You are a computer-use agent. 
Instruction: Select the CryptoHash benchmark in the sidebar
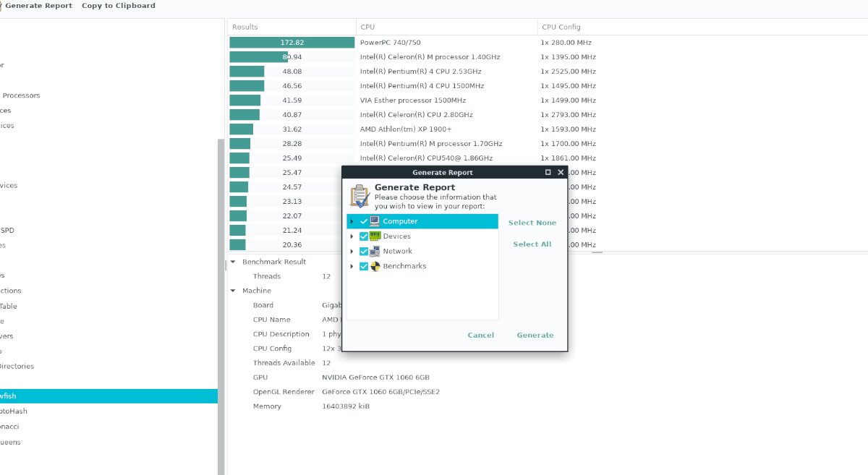pyautogui.click(x=13, y=411)
